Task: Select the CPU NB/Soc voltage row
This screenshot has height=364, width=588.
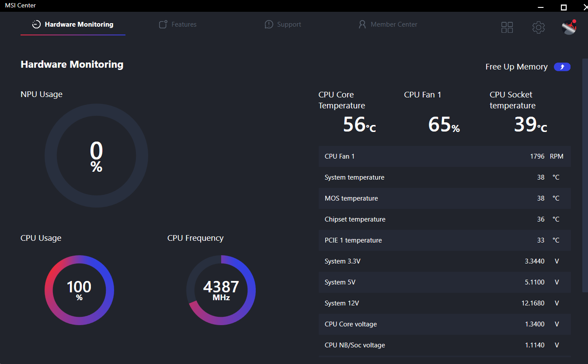Action: [445, 345]
